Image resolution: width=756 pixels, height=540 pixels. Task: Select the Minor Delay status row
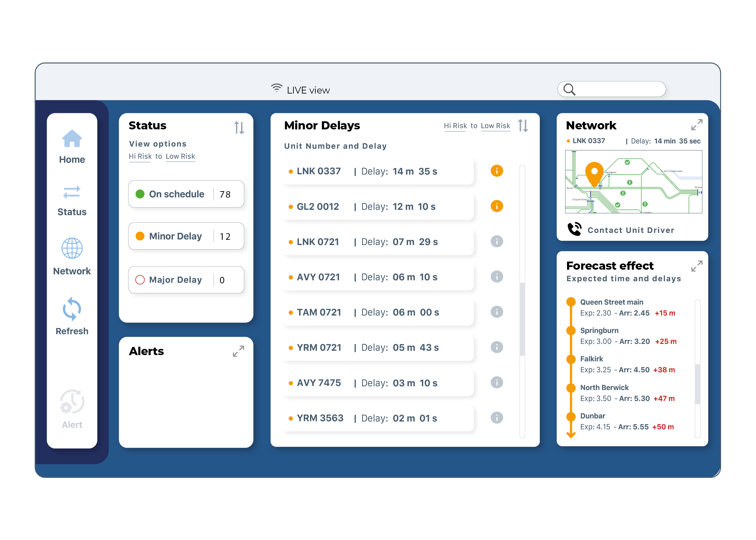[x=186, y=236]
